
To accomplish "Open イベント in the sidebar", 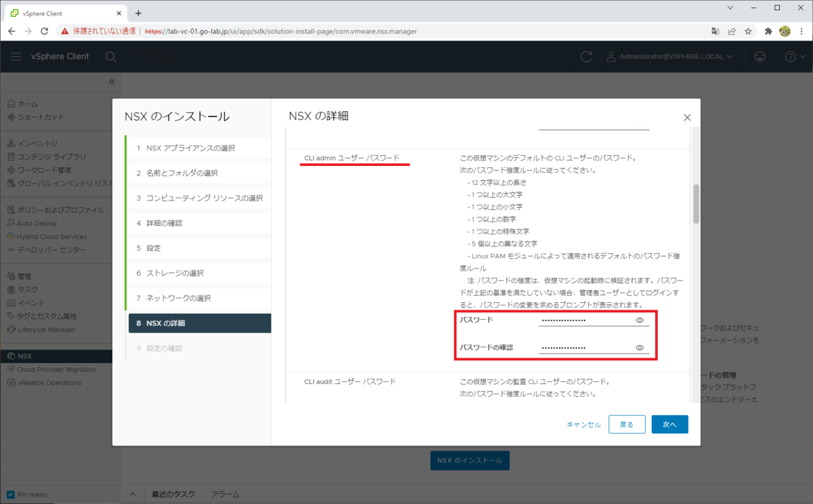I will (26, 303).
